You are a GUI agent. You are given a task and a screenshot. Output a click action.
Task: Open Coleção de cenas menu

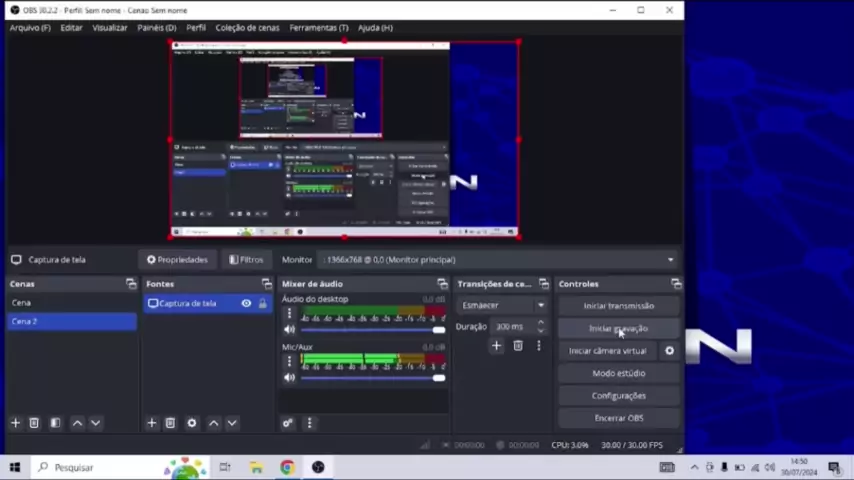click(247, 28)
